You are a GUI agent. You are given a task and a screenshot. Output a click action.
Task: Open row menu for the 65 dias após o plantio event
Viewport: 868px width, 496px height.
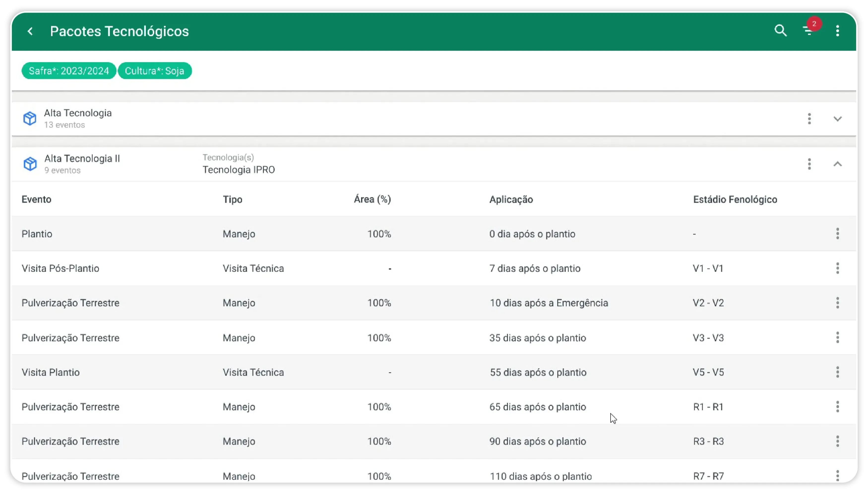[x=837, y=406]
